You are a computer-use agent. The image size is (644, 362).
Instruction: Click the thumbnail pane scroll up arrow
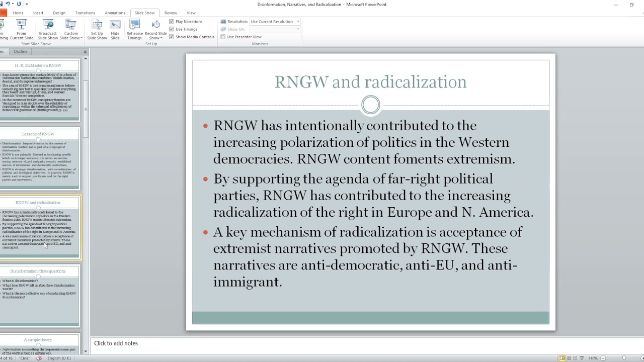(86, 59)
